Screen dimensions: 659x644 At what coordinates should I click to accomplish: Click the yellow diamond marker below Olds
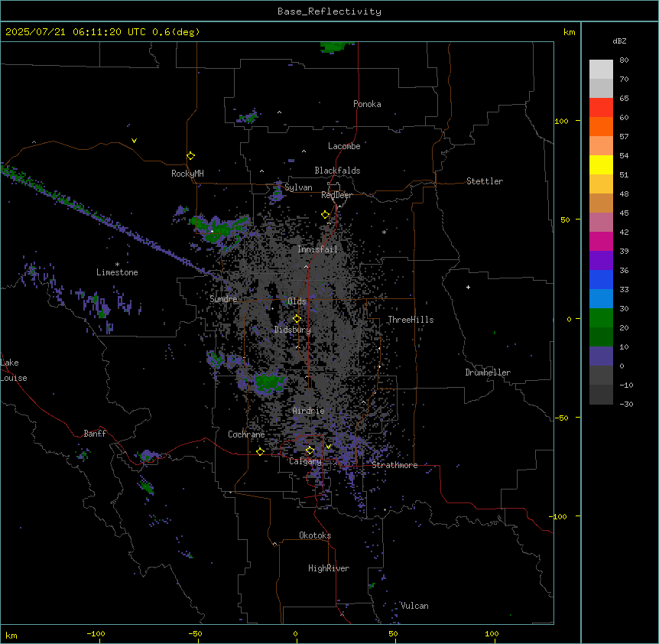point(297,319)
